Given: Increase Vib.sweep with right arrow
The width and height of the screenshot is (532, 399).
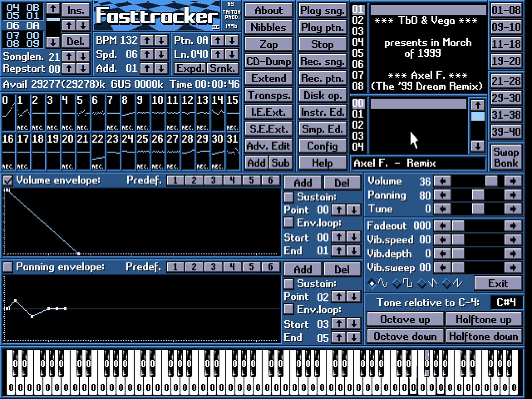Looking at the screenshot, I should 513,268.
